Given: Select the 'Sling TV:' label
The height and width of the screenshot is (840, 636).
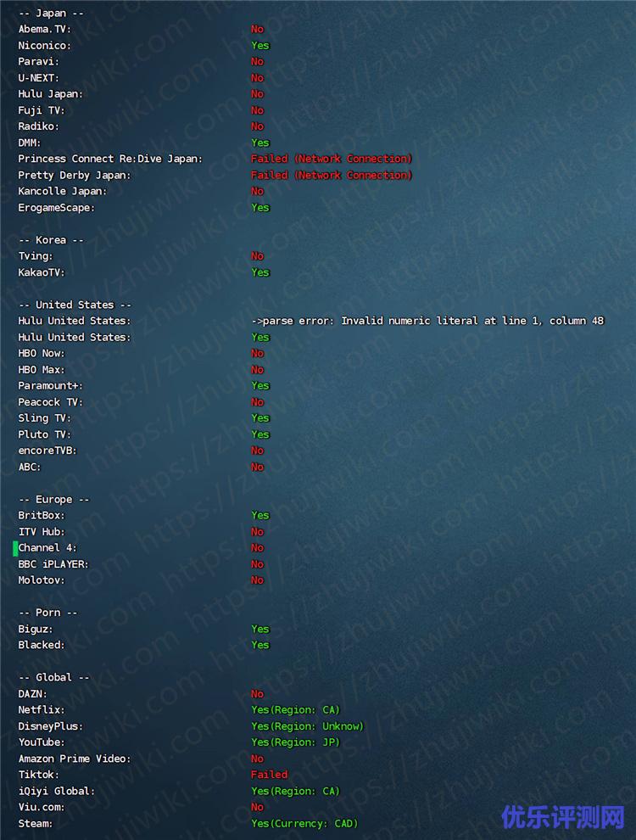Looking at the screenshot, I should point(44,417).
